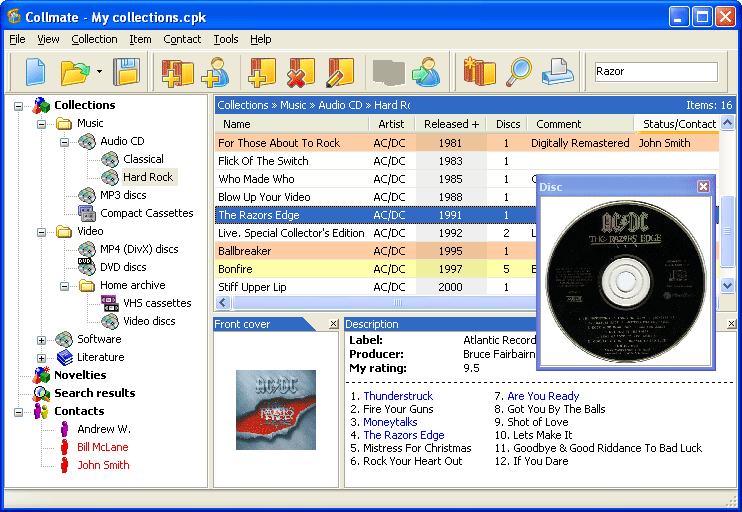Edit the item with the book pencil icon
Image resolution: width=742 pixels, height=512 pixels.
click(x=340, y=72)
